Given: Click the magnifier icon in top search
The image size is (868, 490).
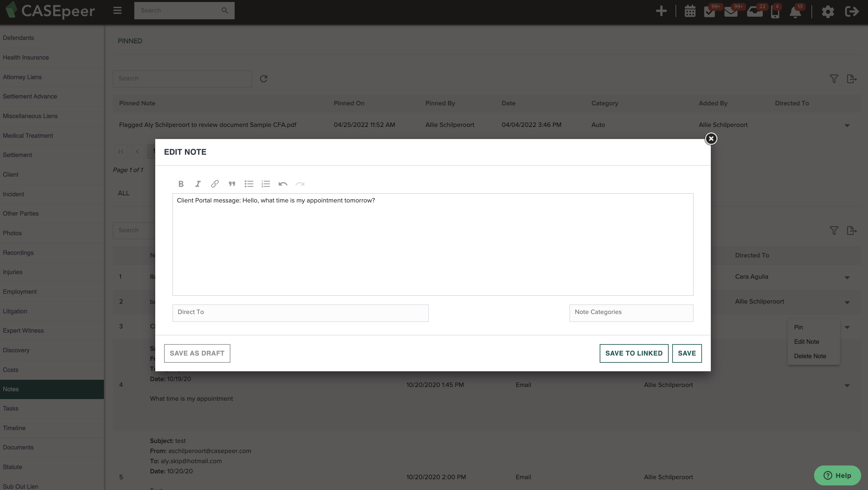Looking at the screenshot, I should [x=225, y=10].
